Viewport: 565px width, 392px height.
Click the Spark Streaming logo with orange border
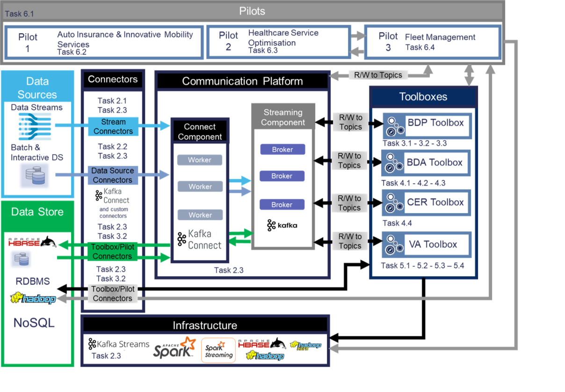click(x=218, y=350)
